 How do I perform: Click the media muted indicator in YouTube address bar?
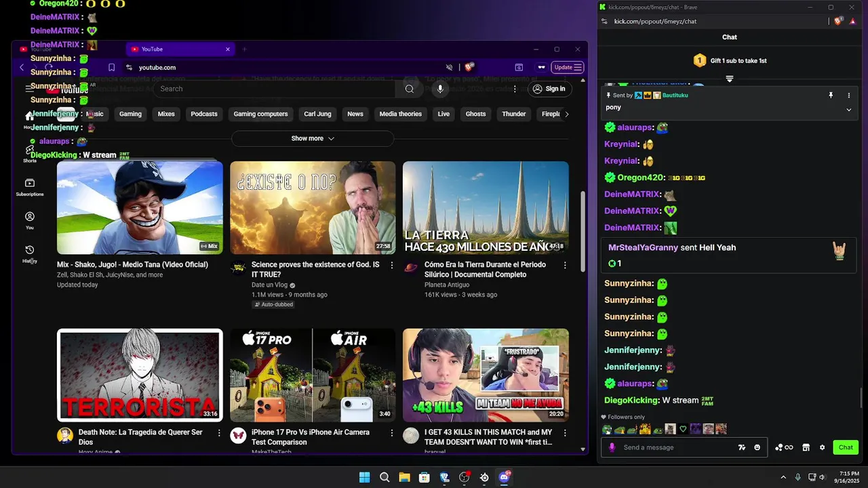pyautogui.click(x=449, y=67)
